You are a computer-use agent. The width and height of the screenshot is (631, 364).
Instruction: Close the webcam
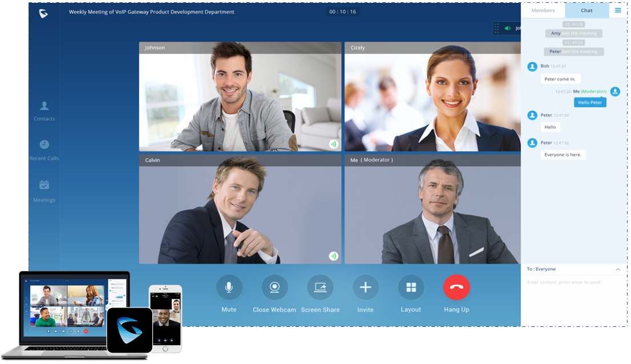click(274, 288)
